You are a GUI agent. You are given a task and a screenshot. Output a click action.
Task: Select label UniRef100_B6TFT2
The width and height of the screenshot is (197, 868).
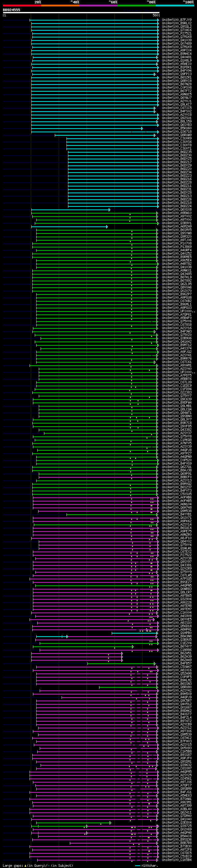pyautogui.click(x=177, y=91)
